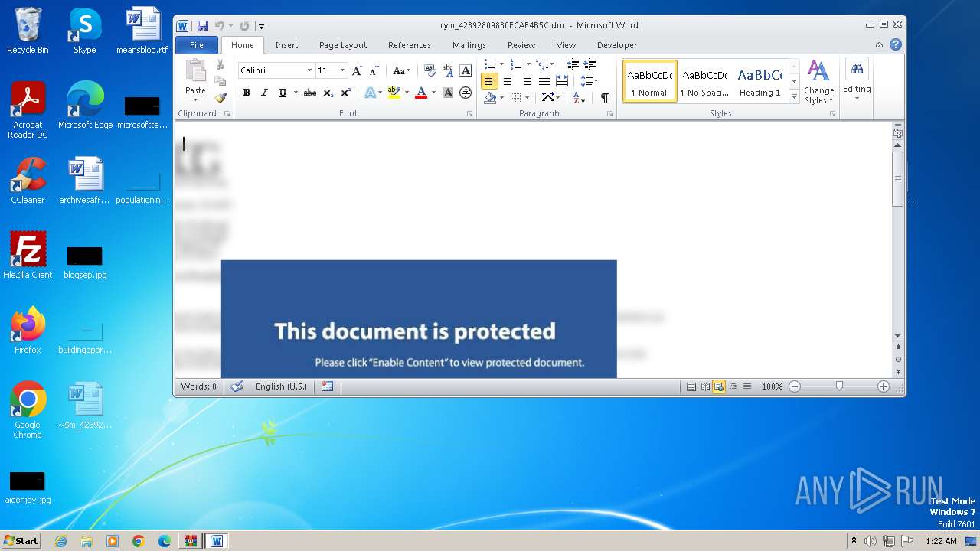Image resolution: width=980 pixels, height=551 pixels.
Task: Toggle Italic formatting
Action: pos(264,93)
